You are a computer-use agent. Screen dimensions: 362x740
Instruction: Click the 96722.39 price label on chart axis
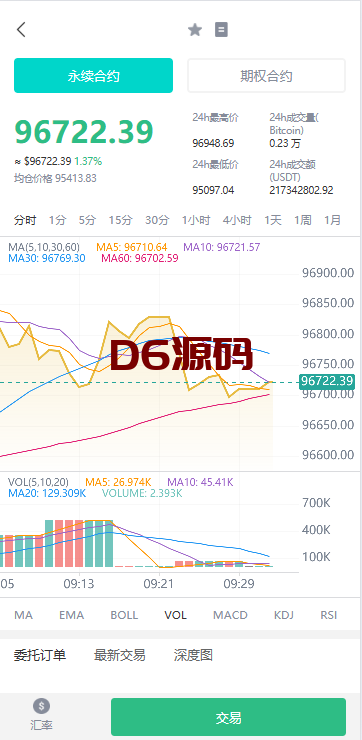point(327,381)
